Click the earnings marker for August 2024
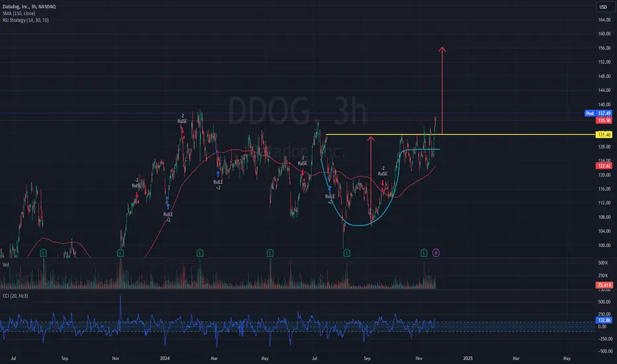The width and height of the screenshot is (617, 364). pos(347,253)
